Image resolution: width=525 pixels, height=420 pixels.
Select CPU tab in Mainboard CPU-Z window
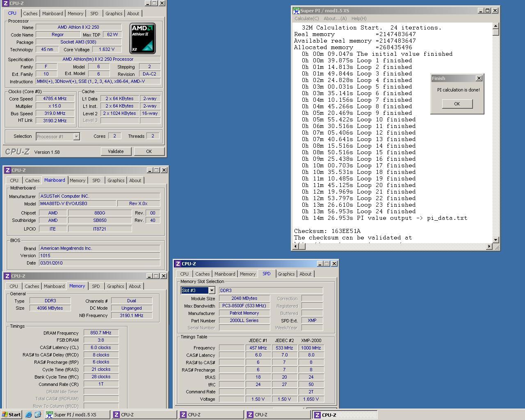pos(14,180)
